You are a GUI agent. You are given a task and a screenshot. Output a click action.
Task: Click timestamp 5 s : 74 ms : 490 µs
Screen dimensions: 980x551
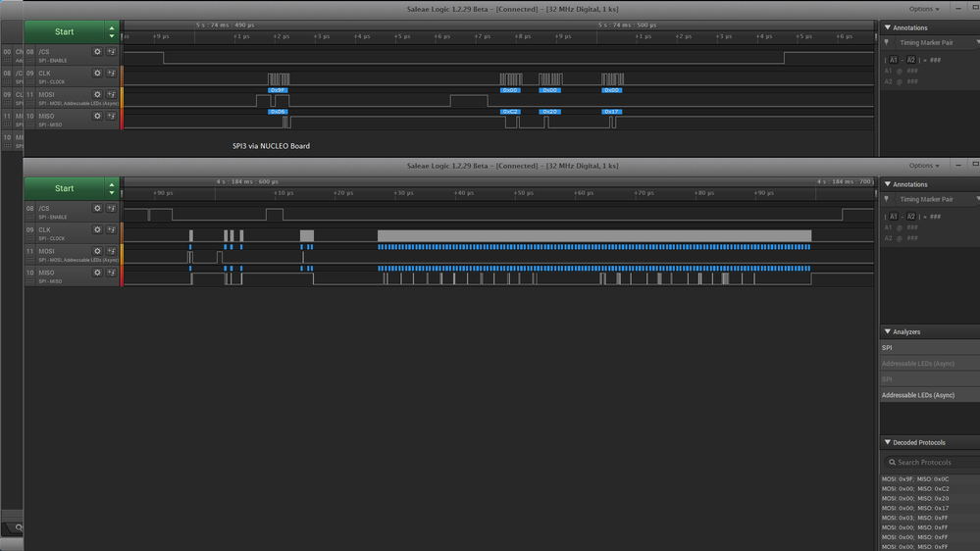click(x=225, y=25)
